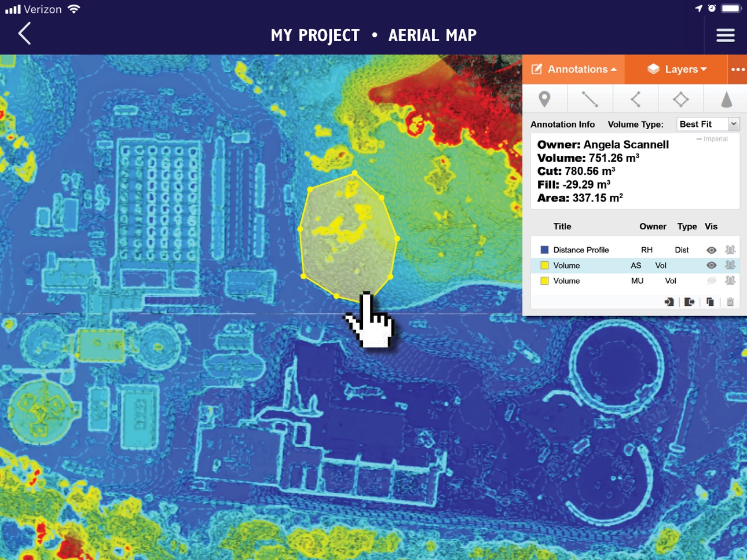Click the Volume Type label
This screenshot has height=560, width=747.
pos(635,124)
